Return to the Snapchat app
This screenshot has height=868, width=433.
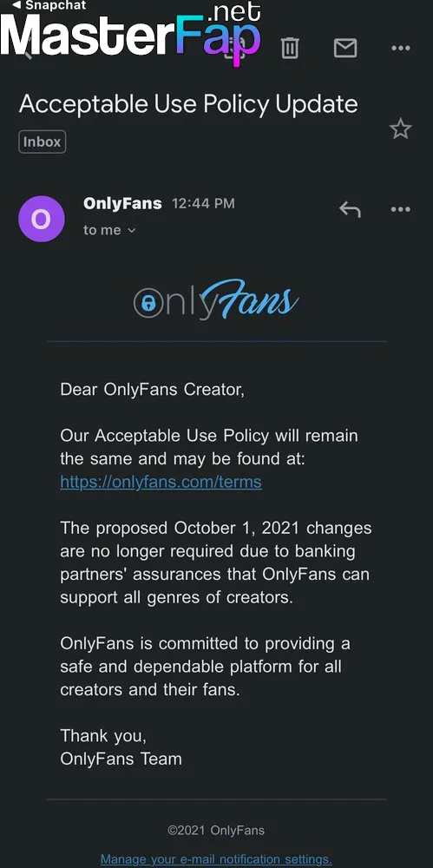tap(49, 5)
